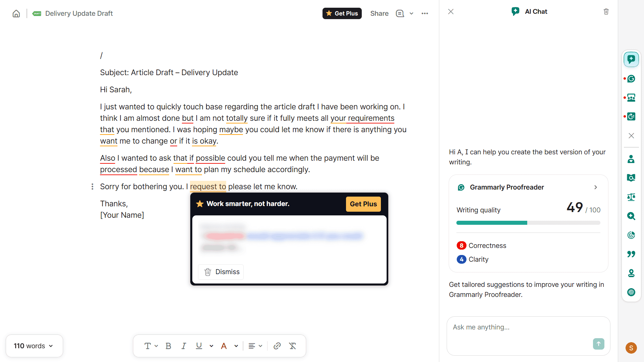Click the highlighted phrase 'request to'
This screenshot has width=644, height=362.
(208, 187)
